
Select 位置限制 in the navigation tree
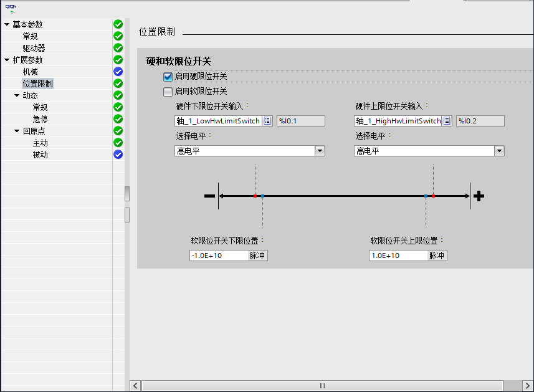coord(37,83)
